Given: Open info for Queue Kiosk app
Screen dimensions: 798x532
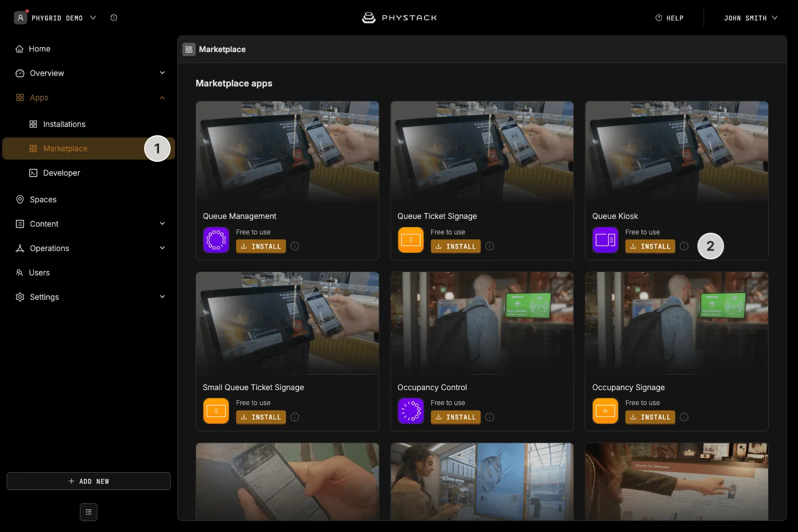Looking at the screenshot, I should point(684,246).
